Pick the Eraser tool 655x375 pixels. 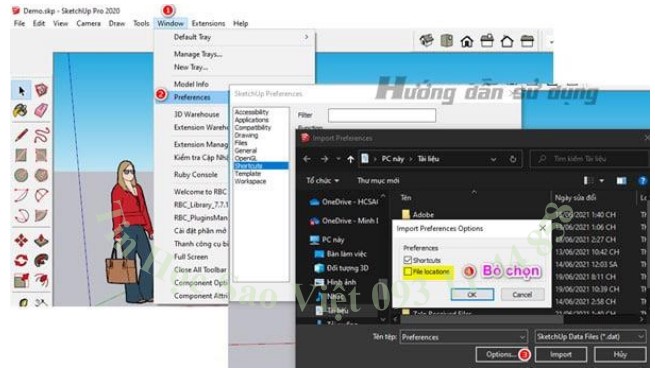pyautogui.click(x=41, y=110)
